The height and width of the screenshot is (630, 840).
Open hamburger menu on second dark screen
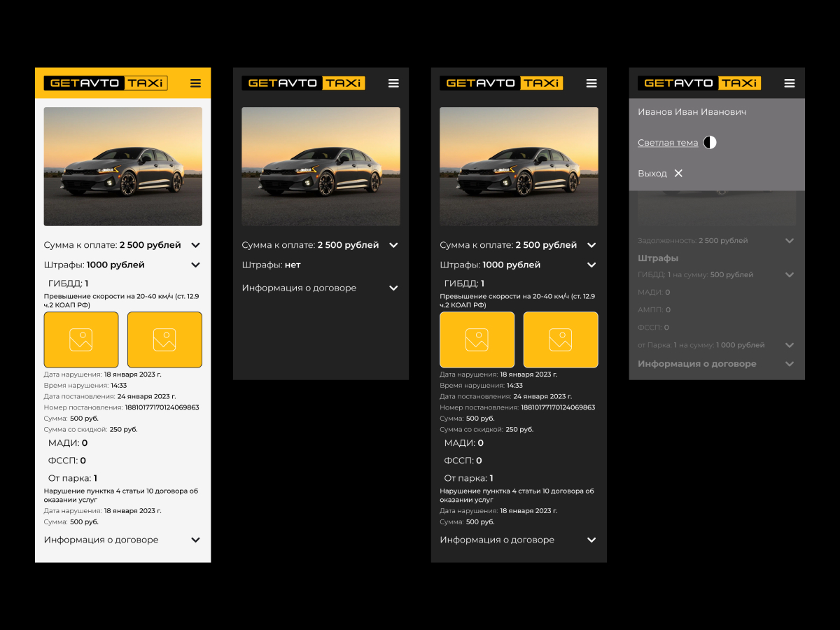coord(591,83)
